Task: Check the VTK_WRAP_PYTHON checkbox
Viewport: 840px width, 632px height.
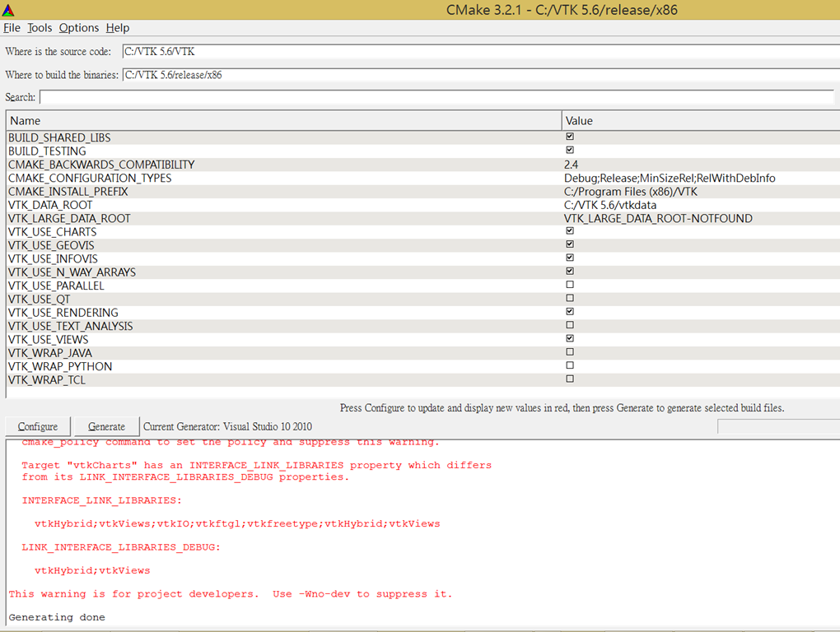Action: click(x=570, y=365)
